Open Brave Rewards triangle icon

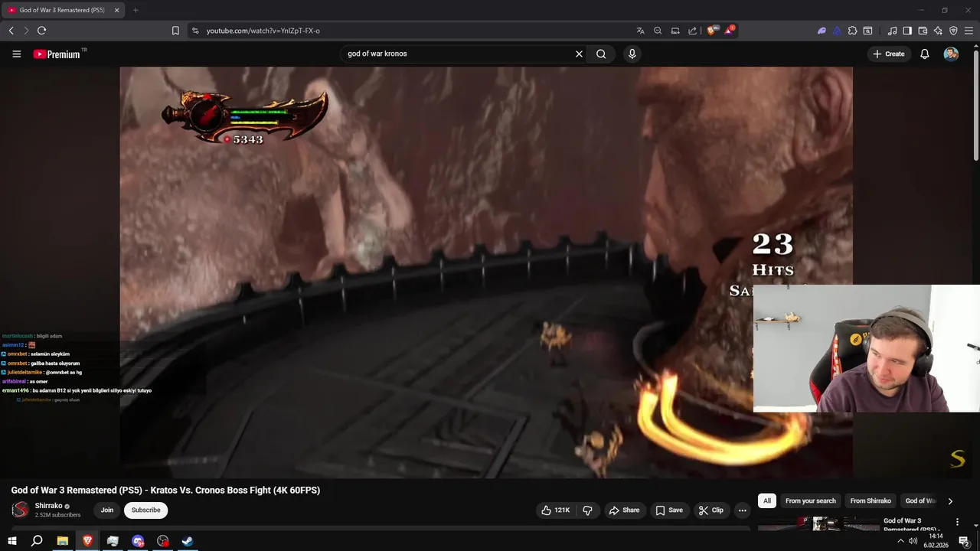point(729,31)
